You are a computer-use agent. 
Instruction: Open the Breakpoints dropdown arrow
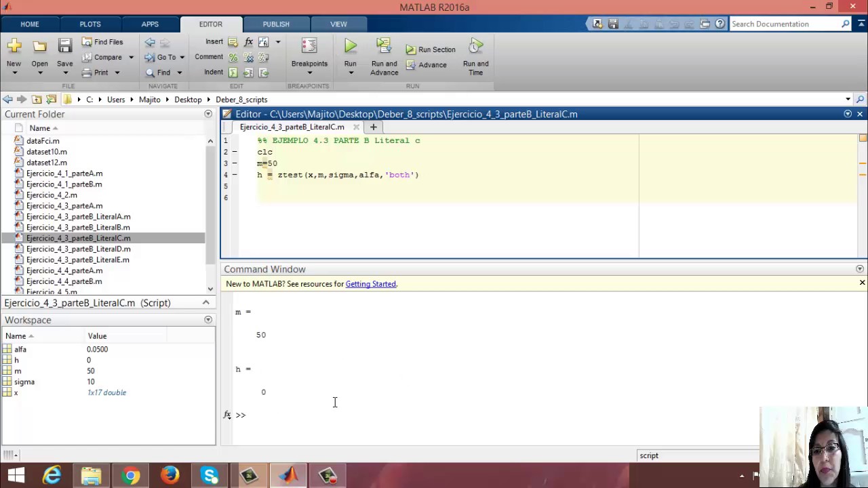click(309, 73)
